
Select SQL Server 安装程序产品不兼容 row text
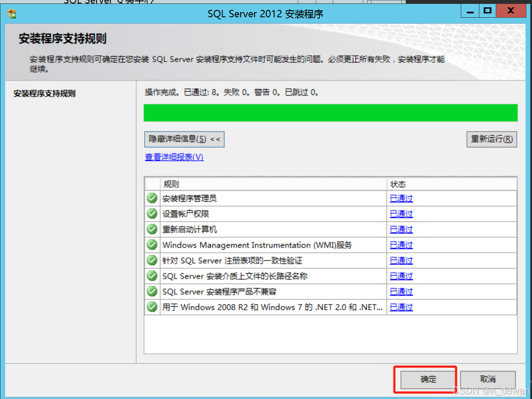(219, 292)
